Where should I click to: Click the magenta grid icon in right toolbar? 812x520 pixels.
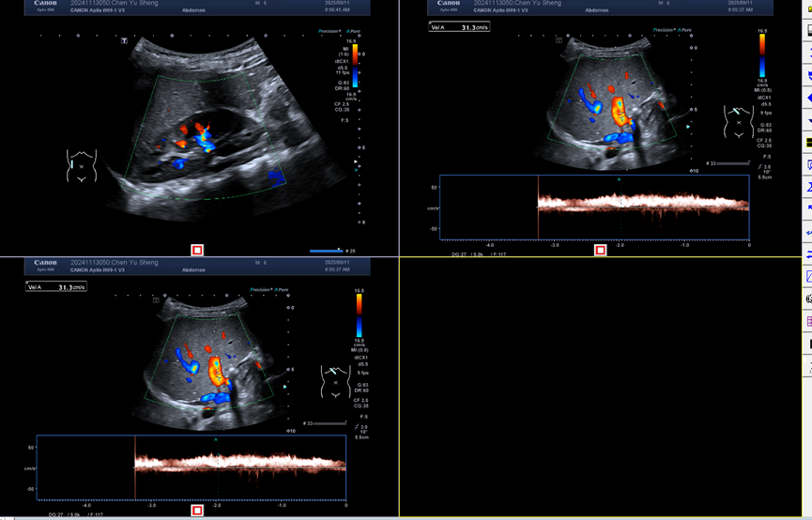click(x=808, y=322)
